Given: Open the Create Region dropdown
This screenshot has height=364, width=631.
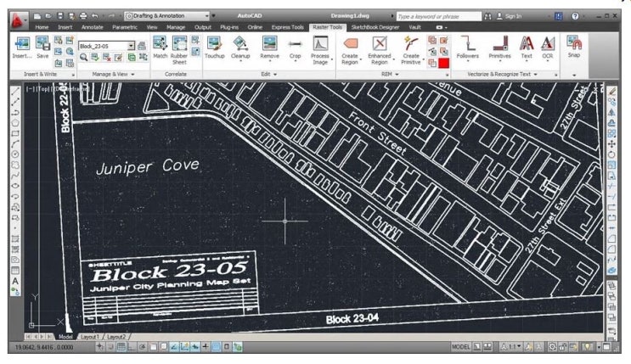Looking at the screenshot, I should pos(361,59).
